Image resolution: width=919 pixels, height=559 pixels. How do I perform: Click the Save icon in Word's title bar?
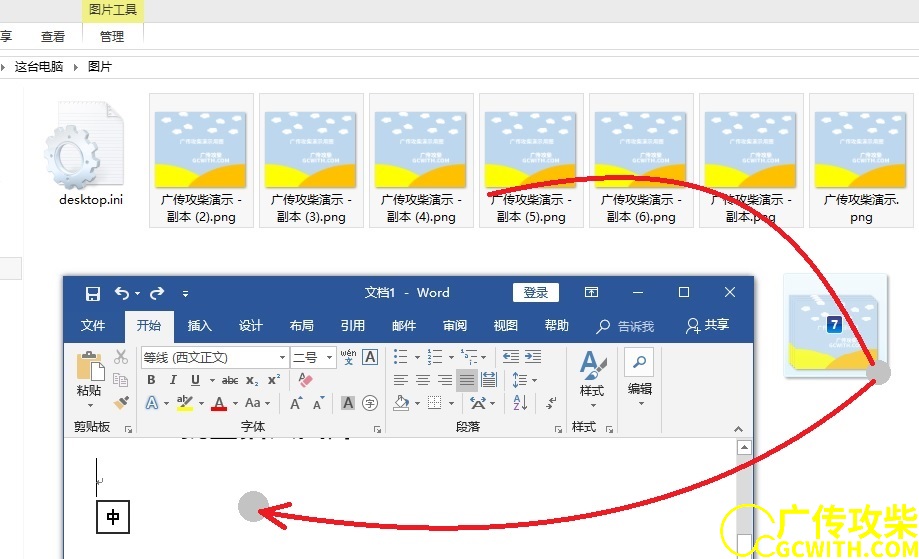pyautogui.click(x=93, y=293)
